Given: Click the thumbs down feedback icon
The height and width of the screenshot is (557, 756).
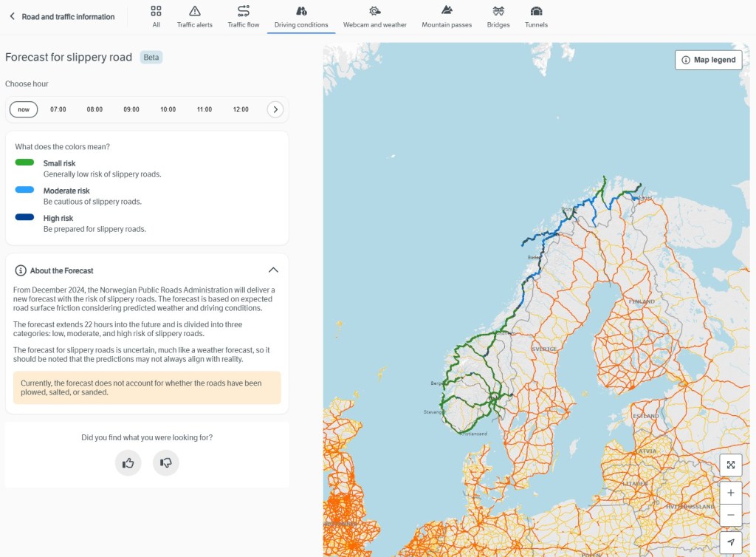Looking at the screenshot, I should (x=166, y=463).
